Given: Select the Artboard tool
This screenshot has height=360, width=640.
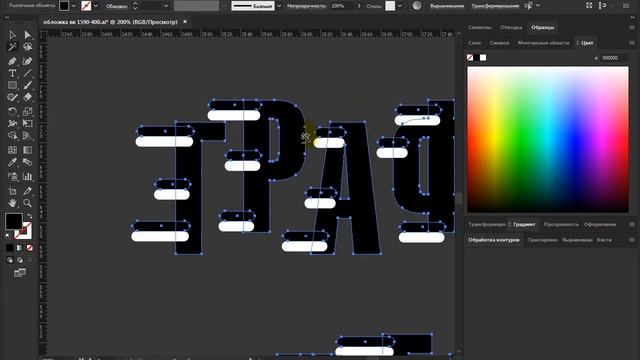Looking at the screenshot, I should pyautogui.click(x=12, y=191).
